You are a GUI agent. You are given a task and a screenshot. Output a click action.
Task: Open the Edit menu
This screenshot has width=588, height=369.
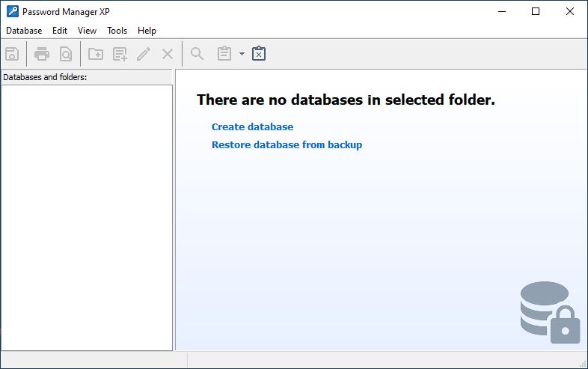pos(60,31)
